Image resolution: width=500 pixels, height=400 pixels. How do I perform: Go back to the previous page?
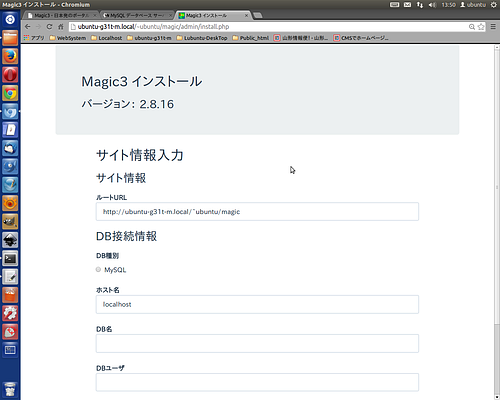[x=28, y=27]
